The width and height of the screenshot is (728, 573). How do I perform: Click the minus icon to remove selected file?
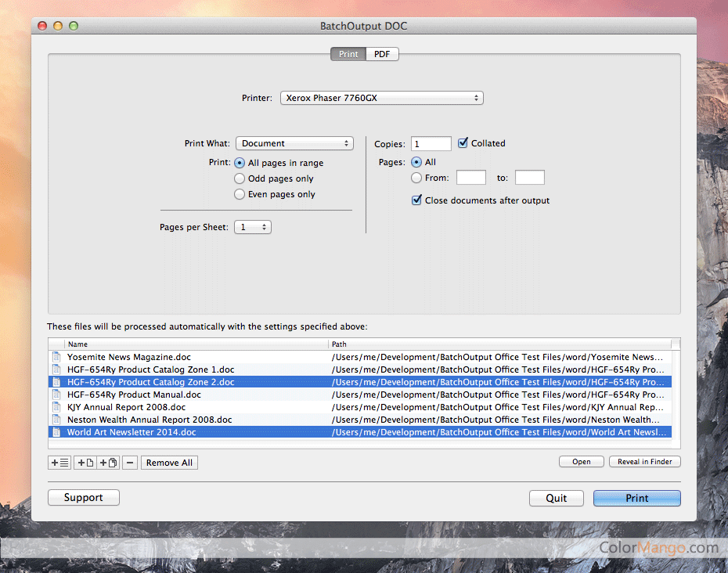[x=129, y=462]
